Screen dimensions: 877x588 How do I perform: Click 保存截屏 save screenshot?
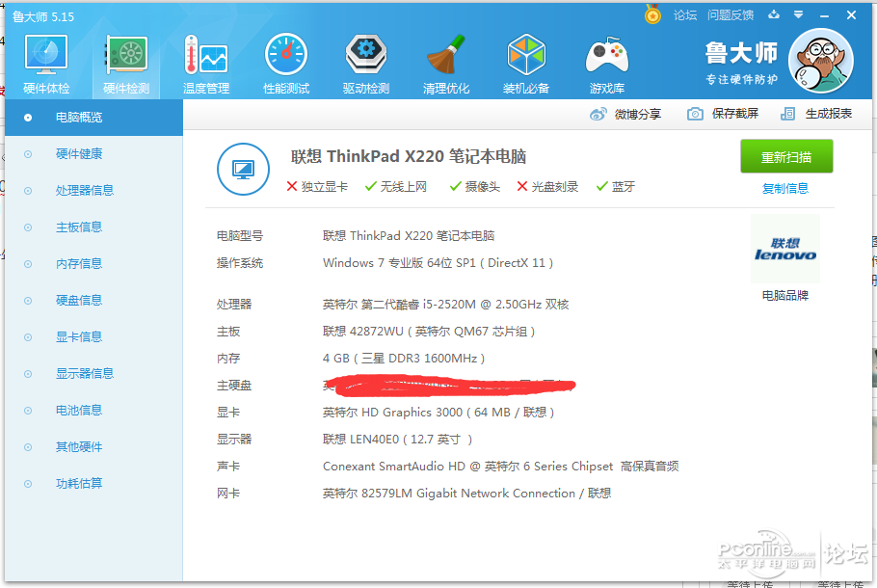(723, 114)
